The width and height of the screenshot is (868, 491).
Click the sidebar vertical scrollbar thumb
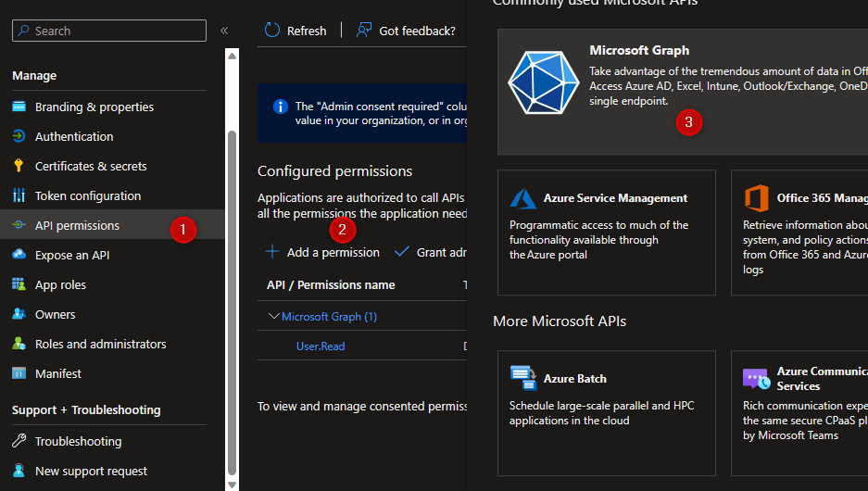click(232, 302)
